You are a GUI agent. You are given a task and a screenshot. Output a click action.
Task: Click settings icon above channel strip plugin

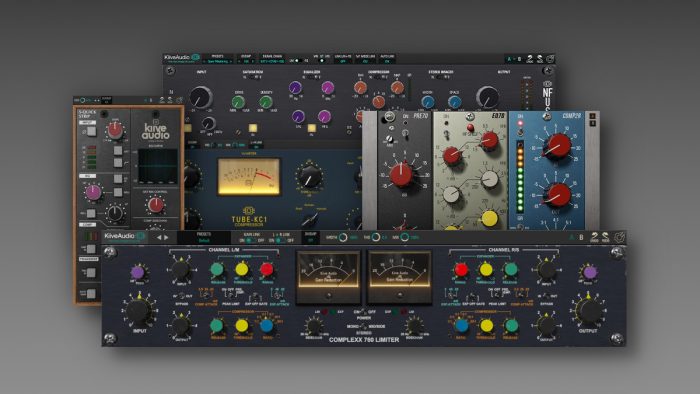[x=178, y=100]
